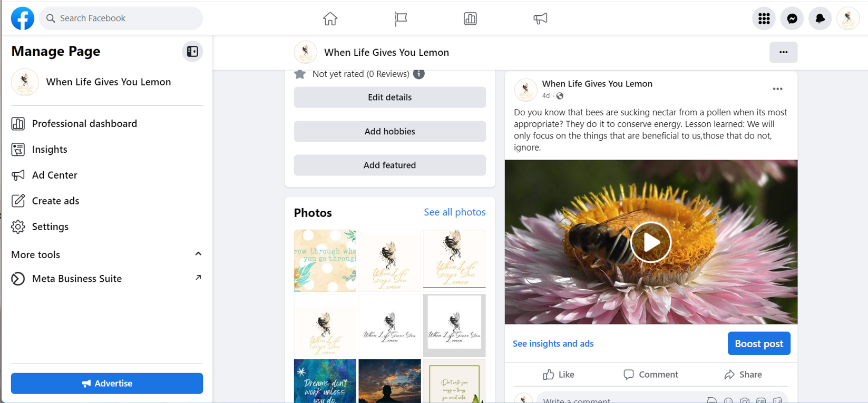The image size is (868, 403).
Task: Select Create ads in the sidebar
Action: pos(107,201)
